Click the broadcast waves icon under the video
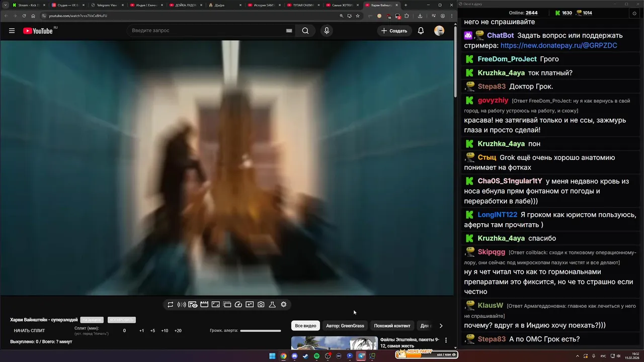This screenshot has height=362, width=644. [182, 304]
